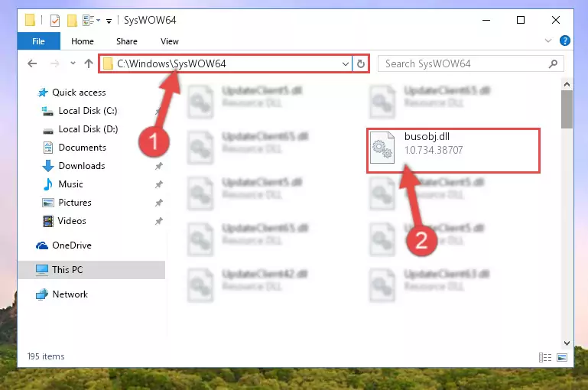Go back with the left arrow button
Viewport: 588px width, 390px height.
pyautogui.click(x=32, y=63)
